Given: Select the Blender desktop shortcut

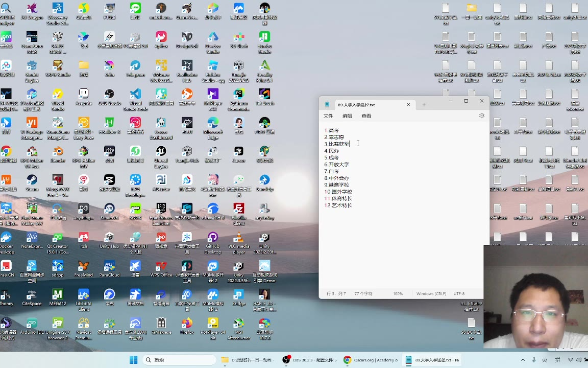Looking at the screenshot, I should pyautogui.click(x=58, y=154).
